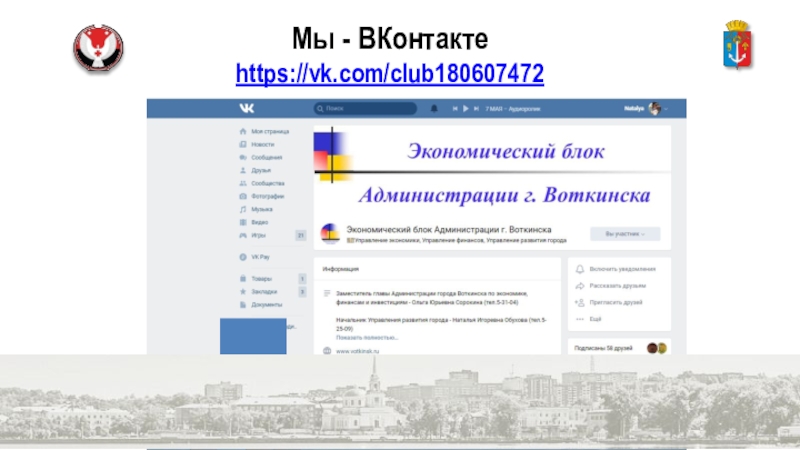800x450 pixels.
Task: Open Новости in the sidebar
Action: pyautogui.click(x=262, y=144)
